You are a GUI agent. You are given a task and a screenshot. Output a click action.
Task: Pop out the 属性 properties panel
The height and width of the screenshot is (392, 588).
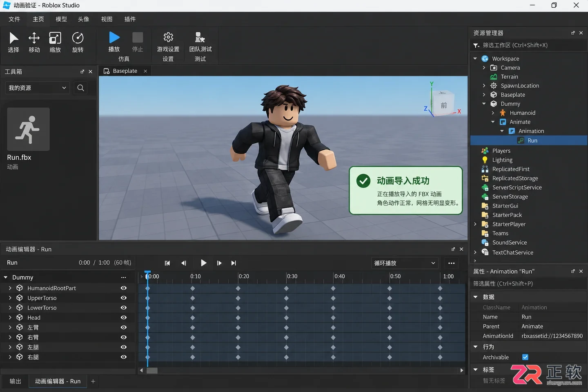click(x=572, y=271)
